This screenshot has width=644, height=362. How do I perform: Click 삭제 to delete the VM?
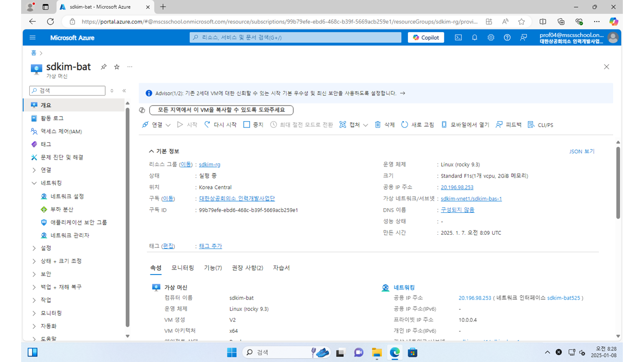(385, 125)
